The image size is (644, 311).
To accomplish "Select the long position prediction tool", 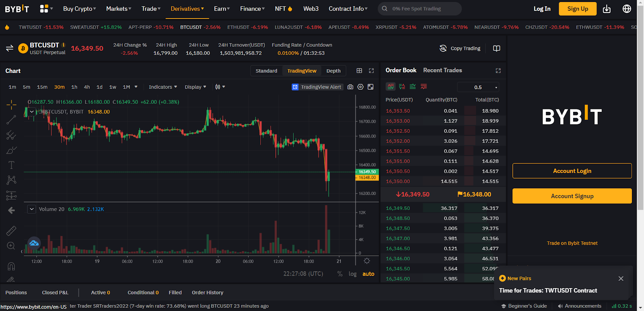I will [x=11, y=196].
